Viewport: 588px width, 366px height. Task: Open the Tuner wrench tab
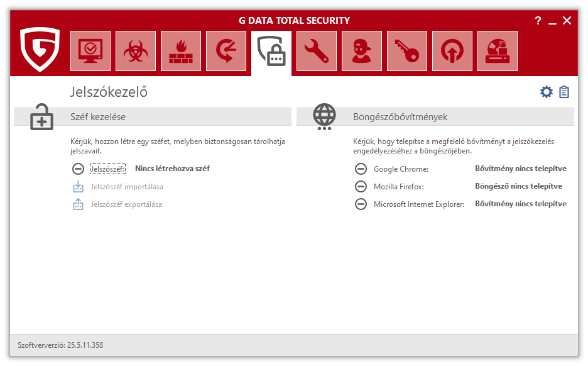tap(317, 51)
